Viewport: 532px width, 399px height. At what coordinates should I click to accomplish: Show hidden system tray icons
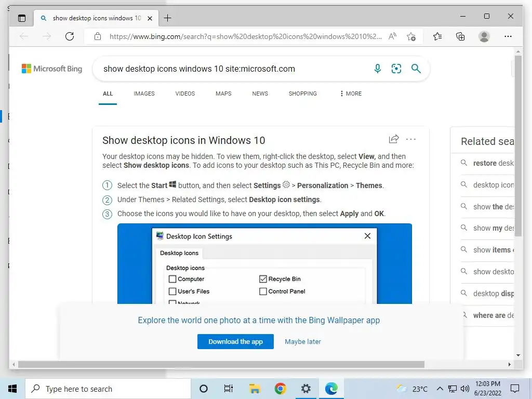coord(440,389)
